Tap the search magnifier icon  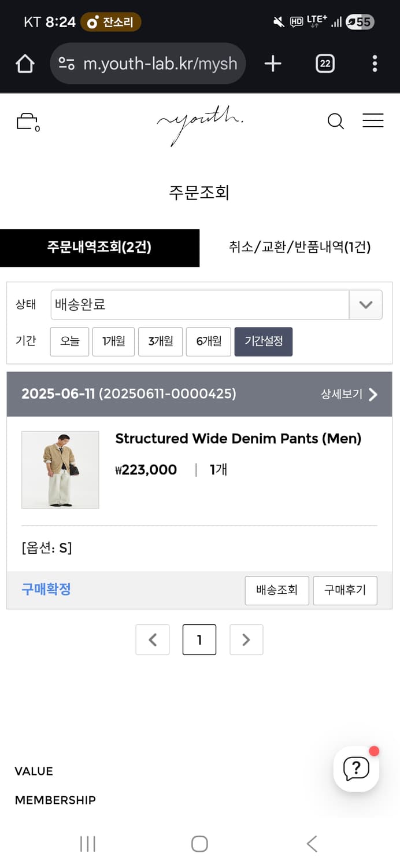(x=335, y=121)
